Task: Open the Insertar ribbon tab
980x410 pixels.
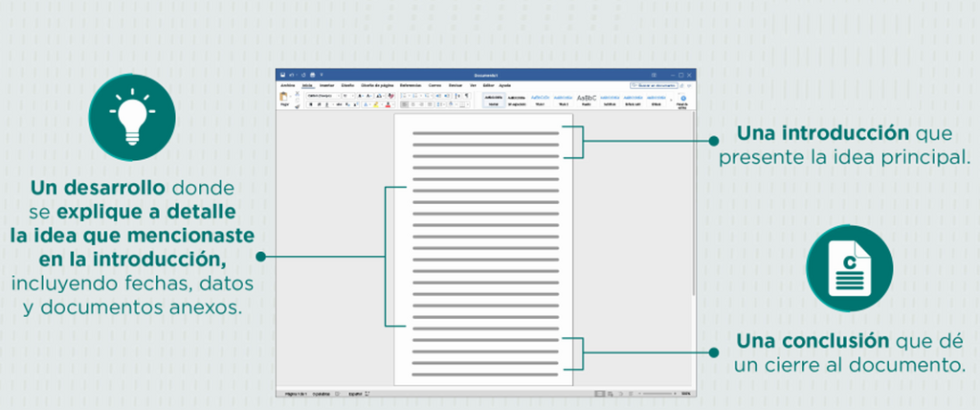Action: click(325, 85)
